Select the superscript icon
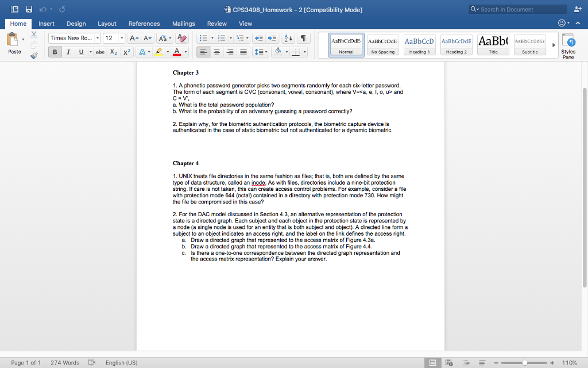588x368 pixels. coord(127,52)
